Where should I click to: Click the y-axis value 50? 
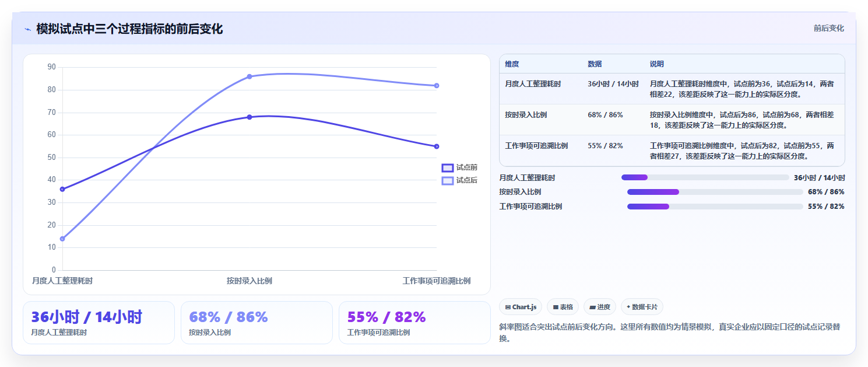point(52,158)
